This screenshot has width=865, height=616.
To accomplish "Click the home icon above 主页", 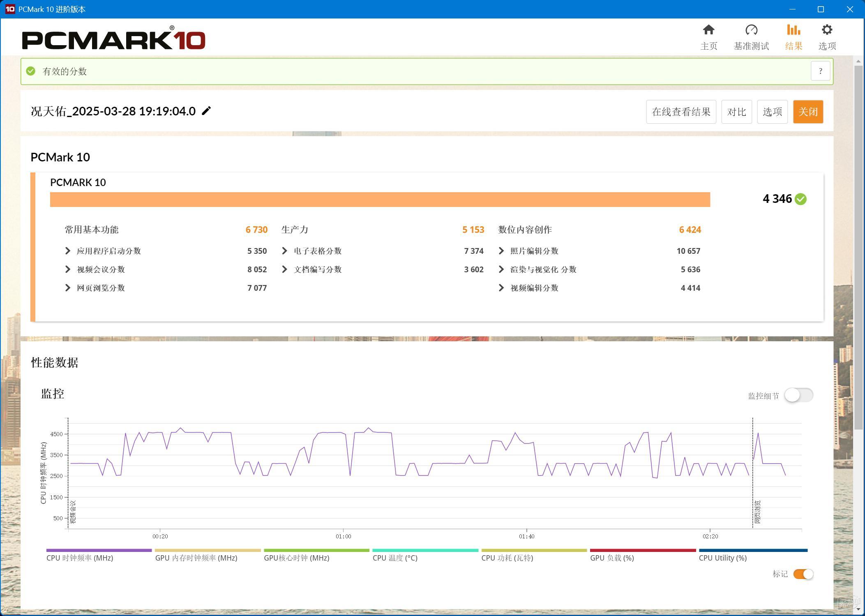I will point(709,30).
